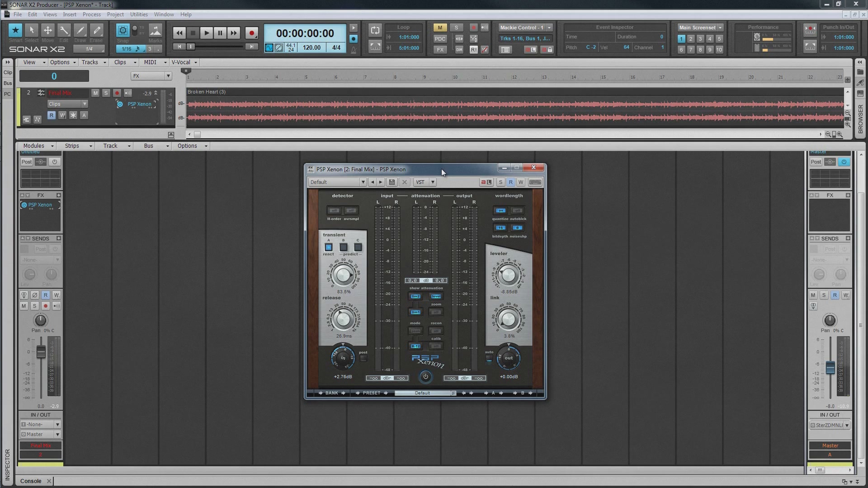
Task: Toggle the Xenon wordlength quantize on switch
Action: pyautogui.click(x=500, y=211)
